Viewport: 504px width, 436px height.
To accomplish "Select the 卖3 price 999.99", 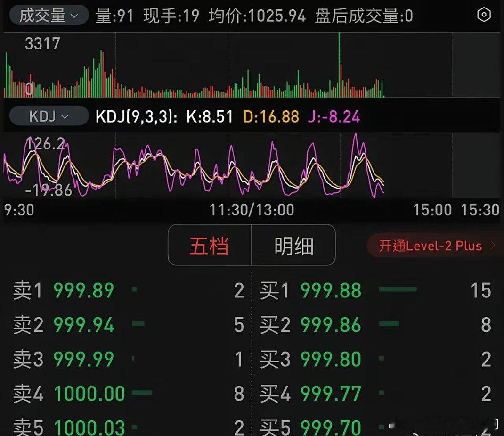I will [x=83, y=359].
